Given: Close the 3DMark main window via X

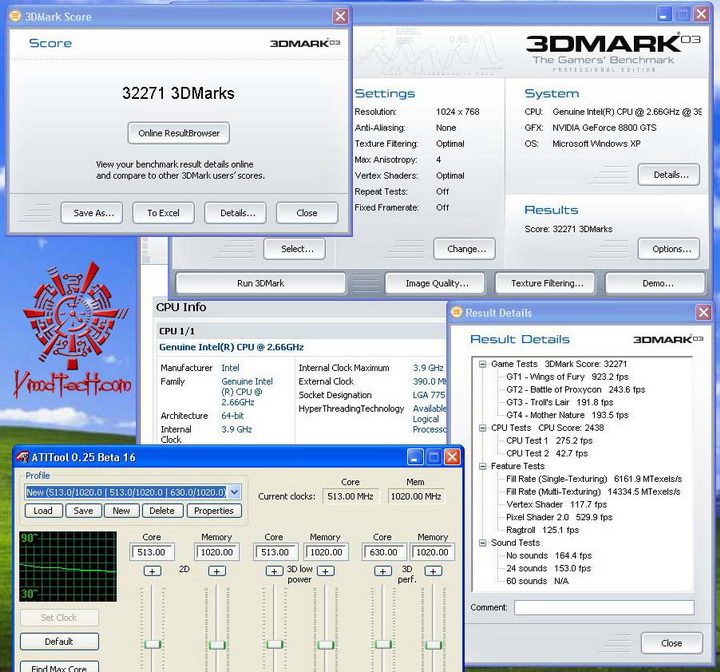Looking at the screenshot, I should click(701, 14).
